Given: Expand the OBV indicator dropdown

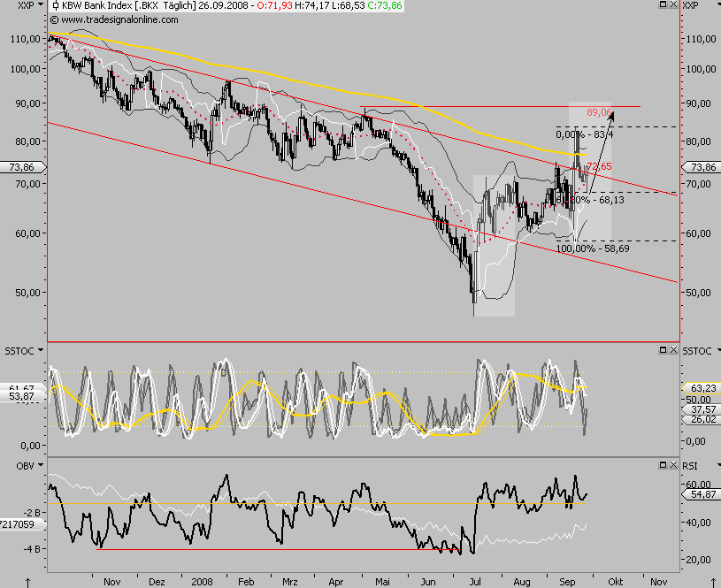Looking at the screenshot, I should click(x=41, y=465).
